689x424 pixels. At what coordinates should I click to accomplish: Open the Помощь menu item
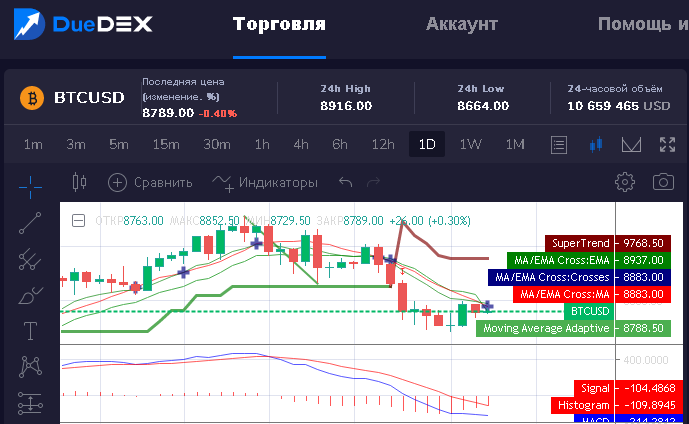coord(643,24)
